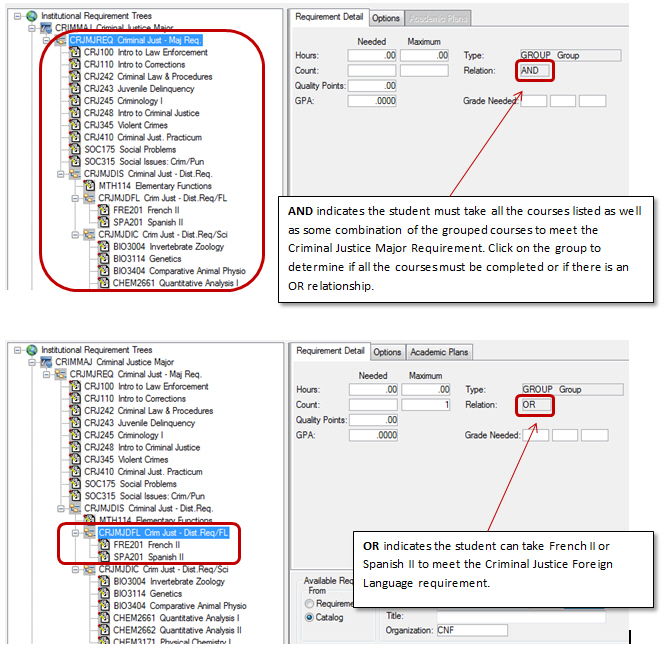Image resolution: width=665 pixels, height=653 pixels.
Task: Click the course icon beside CHEM2661 in top tree
Action: coord(104,283)
